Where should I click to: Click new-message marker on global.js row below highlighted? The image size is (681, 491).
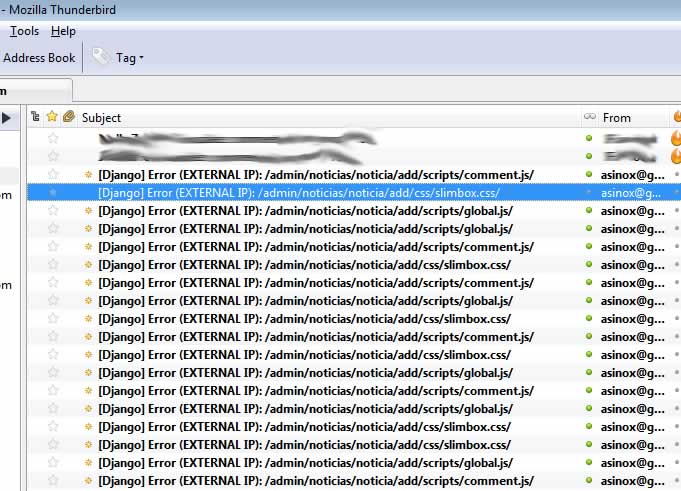click(x=88, y=211)
